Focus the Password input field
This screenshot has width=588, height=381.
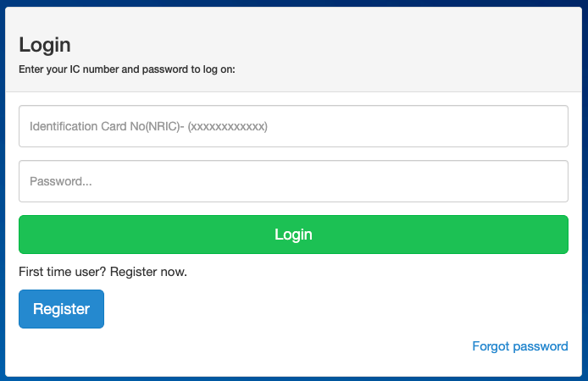293,181
